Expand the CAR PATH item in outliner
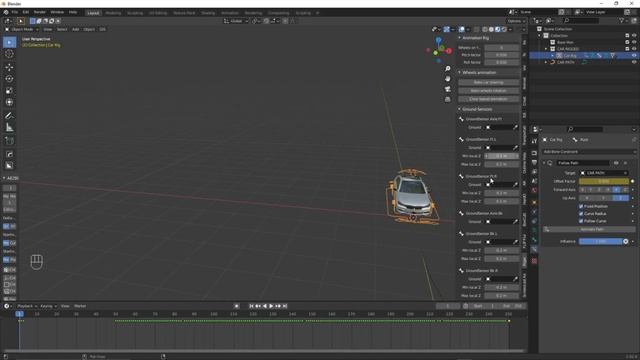Viewport: 640px width, 360px height. click(x=546, y=62)
